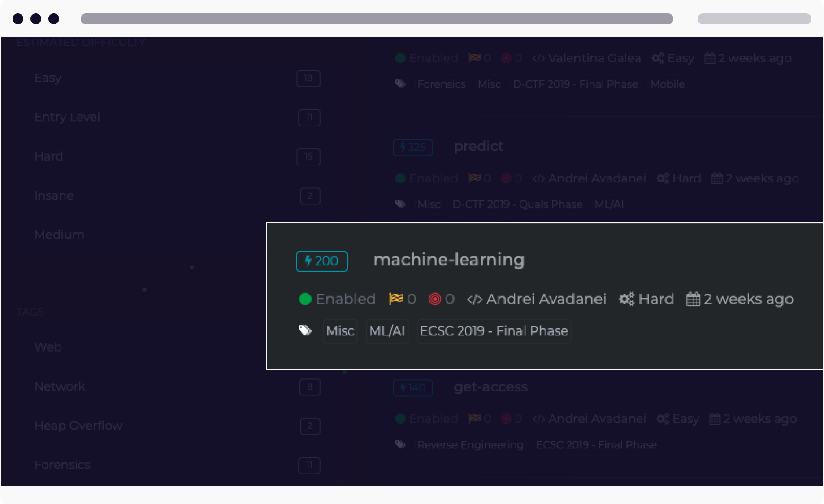
Task: Click the 8 count badge beside Network
Action: point(310,387)
